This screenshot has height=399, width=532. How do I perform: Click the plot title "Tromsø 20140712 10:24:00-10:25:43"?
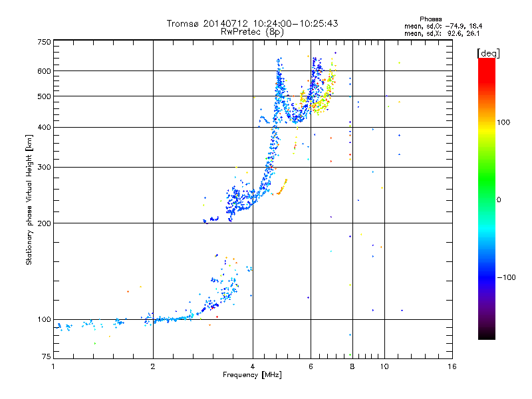coord(252,23)
